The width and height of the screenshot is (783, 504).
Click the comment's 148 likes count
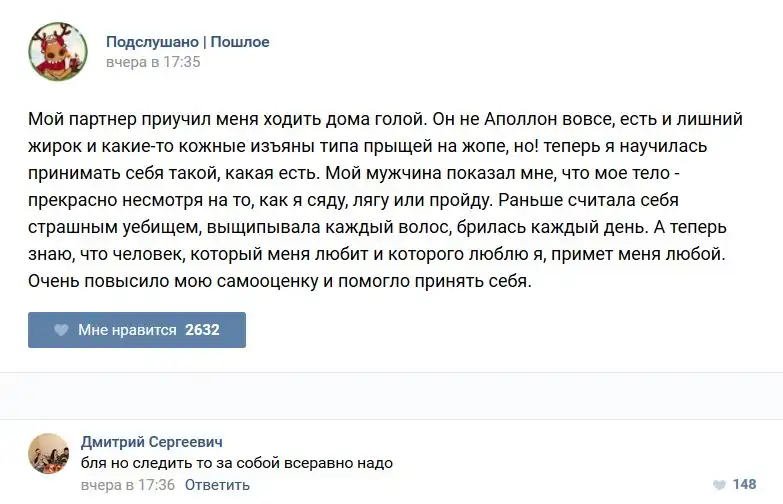point(745,485)
